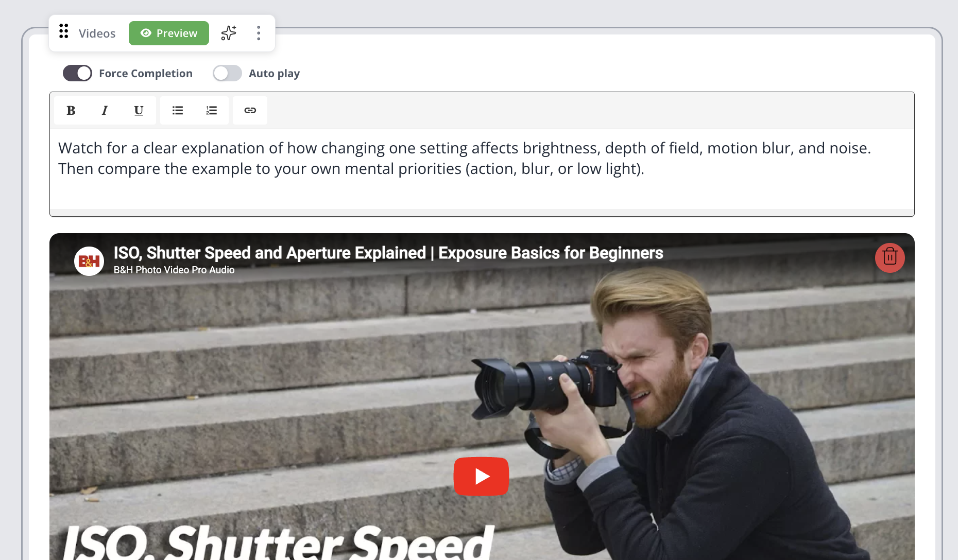Toggle bold formatting
This screenshot has height=560, width=958.
coord(71,110)
